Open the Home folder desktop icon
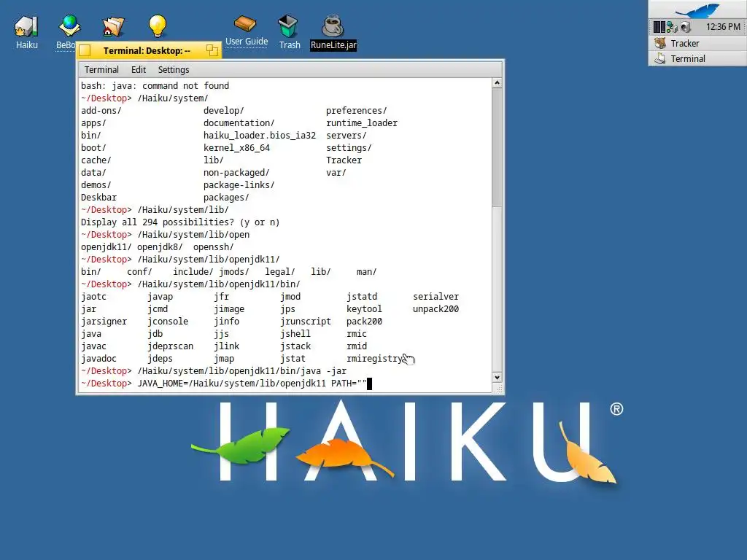 [113, 27]
